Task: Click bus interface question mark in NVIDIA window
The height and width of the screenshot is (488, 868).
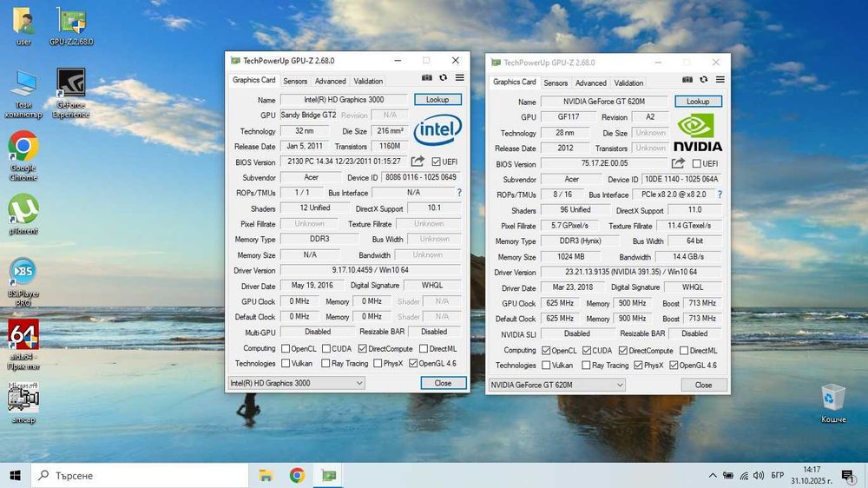Action: point(720,195)
